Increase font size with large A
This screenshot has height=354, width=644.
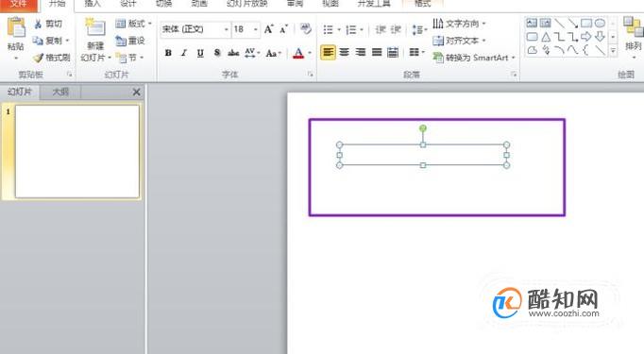pos(268,29)
